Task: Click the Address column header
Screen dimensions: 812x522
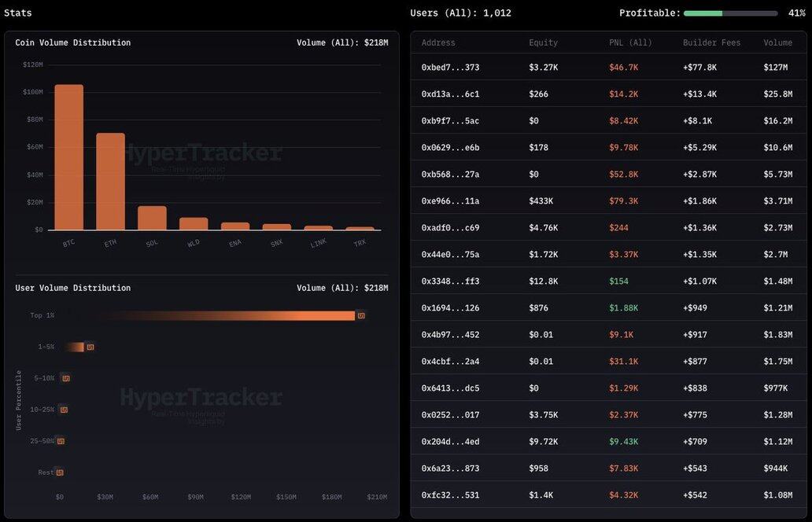Action: pyautogui.click(x=438, y=42)
